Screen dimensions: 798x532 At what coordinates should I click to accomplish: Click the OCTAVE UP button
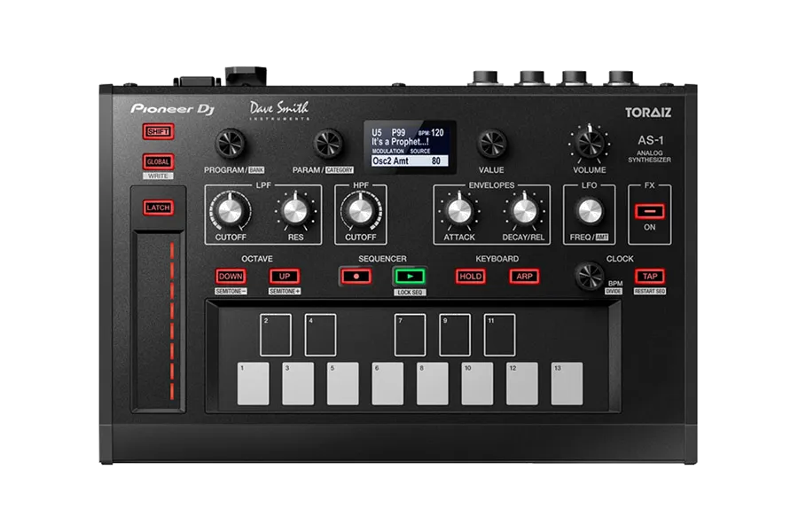[285, 277]
